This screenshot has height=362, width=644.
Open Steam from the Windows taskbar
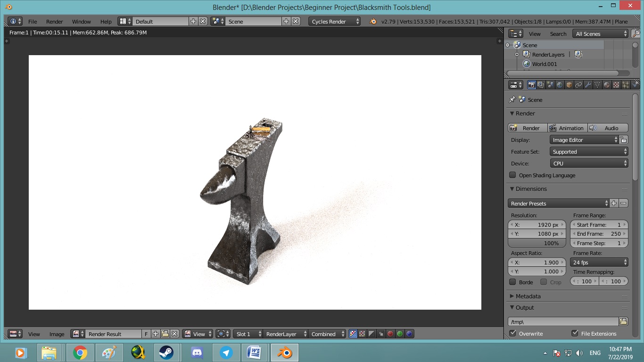(x=166, y=353)
